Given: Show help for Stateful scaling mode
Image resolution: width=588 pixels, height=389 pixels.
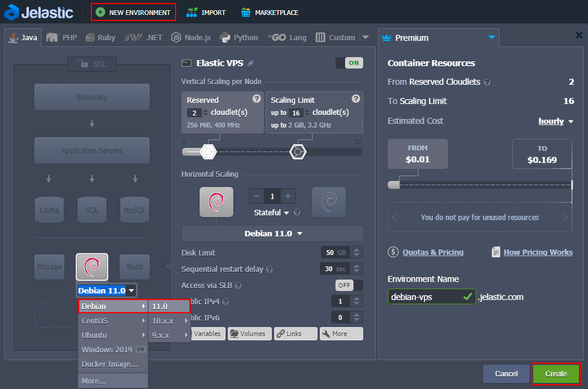Looking at the screenshot, I should coord(297,212).
